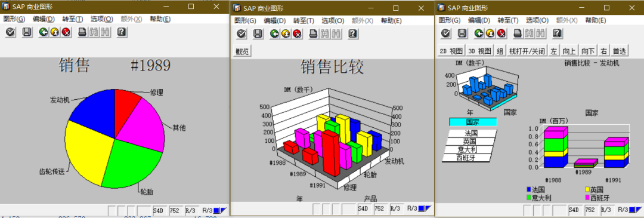644x218 pixels.
Task: Select cyan 国家 header in dimension list
Action: (473, 122)
